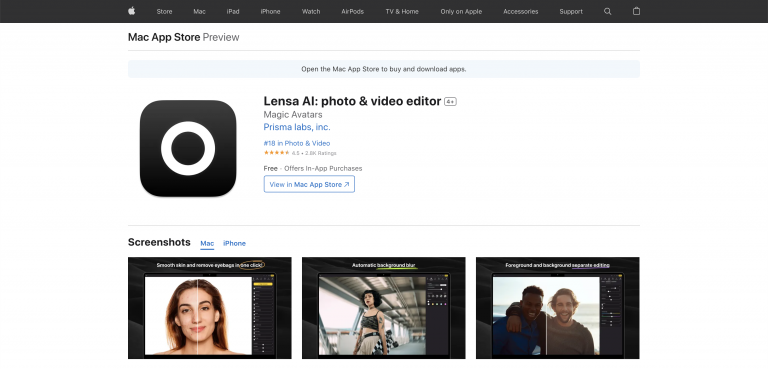Screen dimensions: 768x369
Task: Click the 4+ age rating badge
Action: coord(450,102)
